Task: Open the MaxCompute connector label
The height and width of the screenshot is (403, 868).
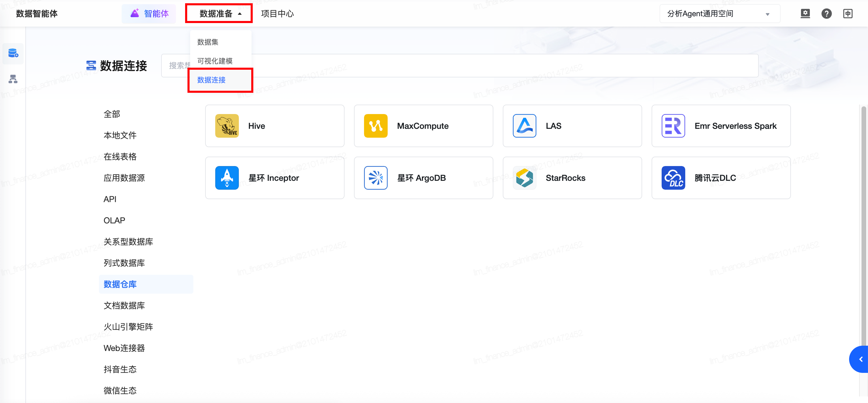Action: click(422, 126)
